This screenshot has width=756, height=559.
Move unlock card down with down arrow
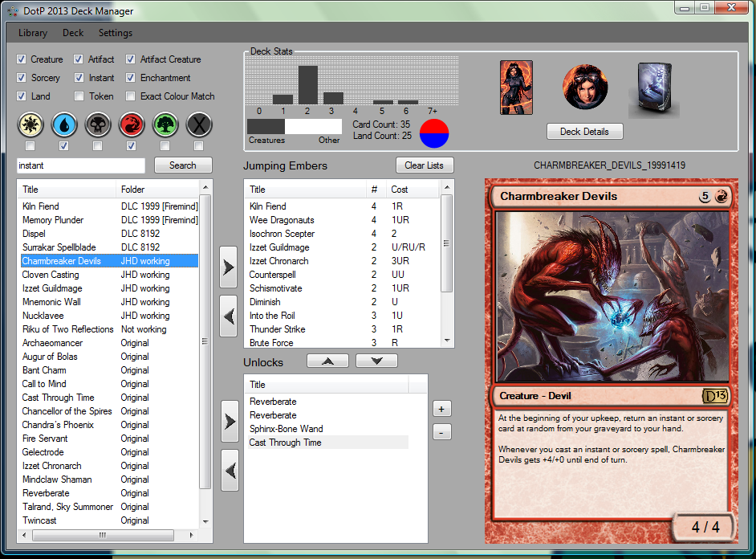(376, 361)
